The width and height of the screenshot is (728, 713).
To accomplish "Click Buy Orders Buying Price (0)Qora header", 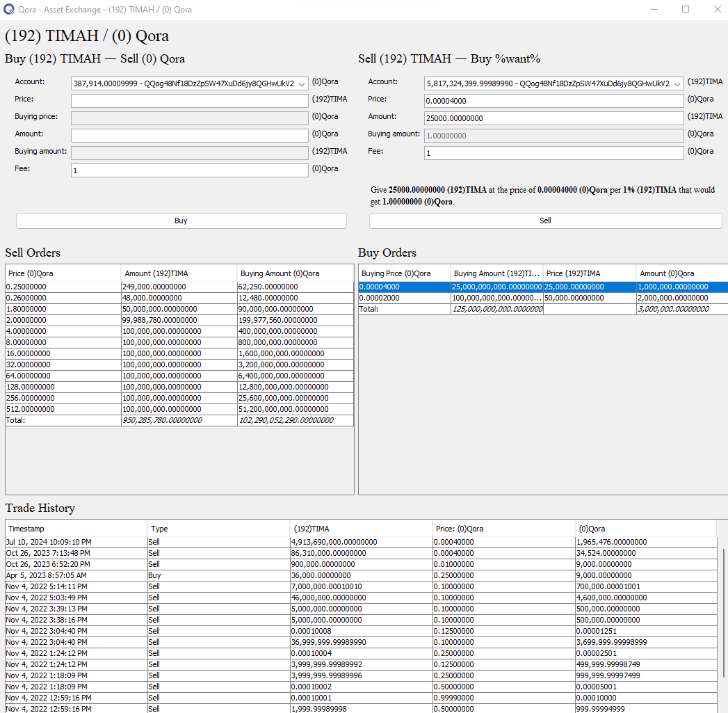I will pos(405,273).
